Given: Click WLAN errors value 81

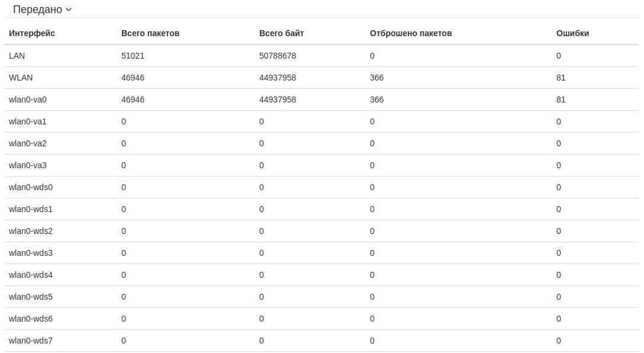Looking at the screenshot, I should pos(561,78).
